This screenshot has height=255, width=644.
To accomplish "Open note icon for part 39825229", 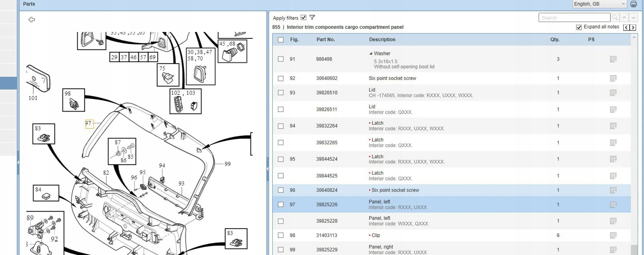I will coord(613,250).
